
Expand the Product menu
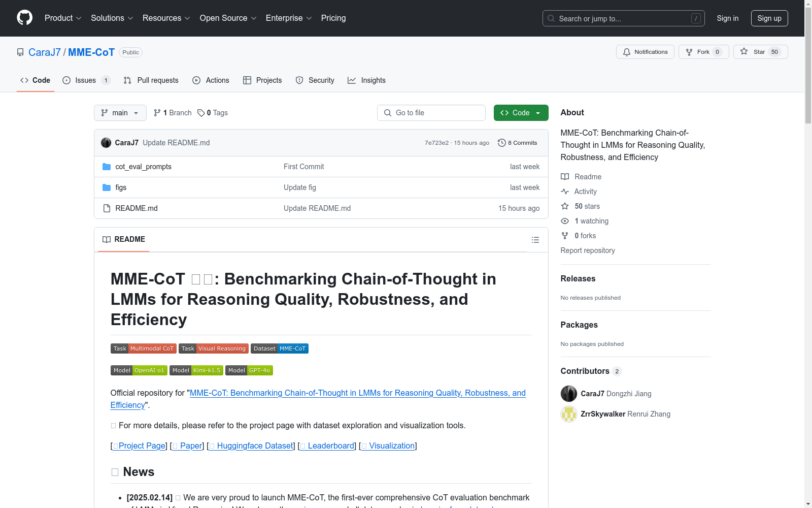[63, 18]
